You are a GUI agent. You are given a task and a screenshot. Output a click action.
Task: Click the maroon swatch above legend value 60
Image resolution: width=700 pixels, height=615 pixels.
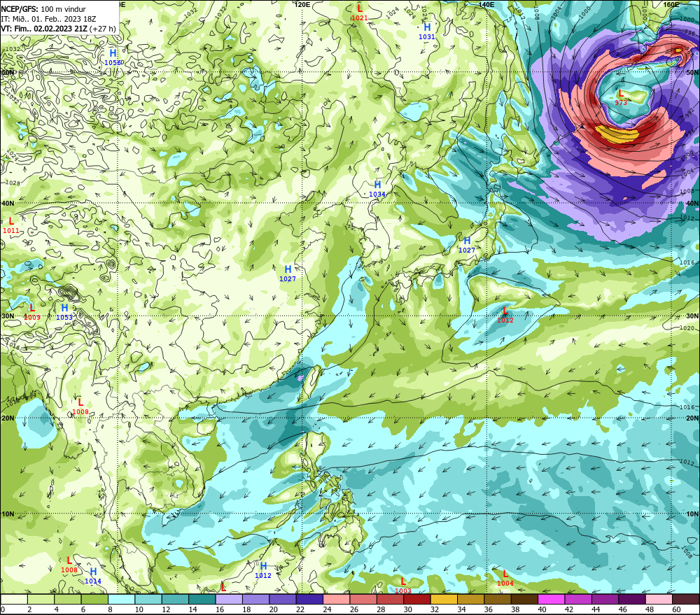686,599
